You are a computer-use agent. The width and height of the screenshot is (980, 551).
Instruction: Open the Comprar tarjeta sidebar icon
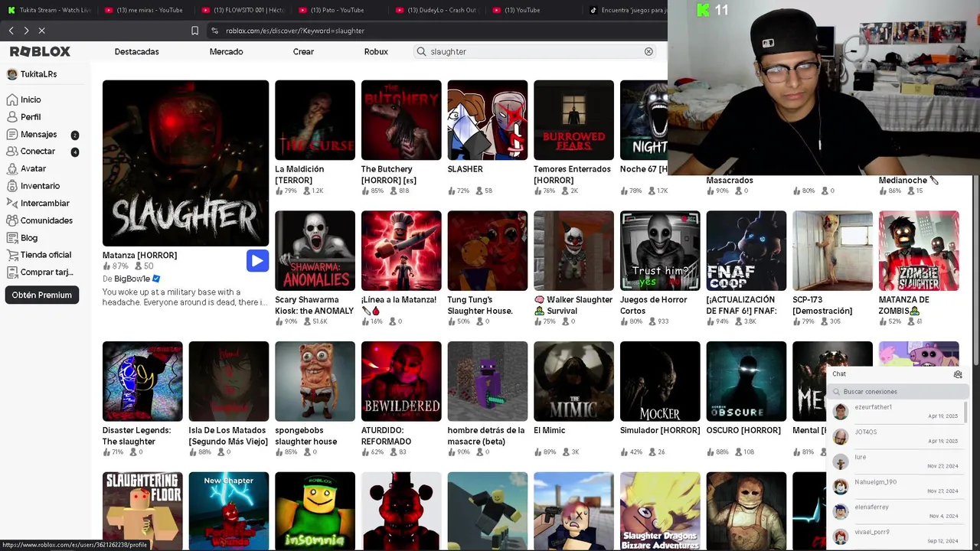(12, 272)
